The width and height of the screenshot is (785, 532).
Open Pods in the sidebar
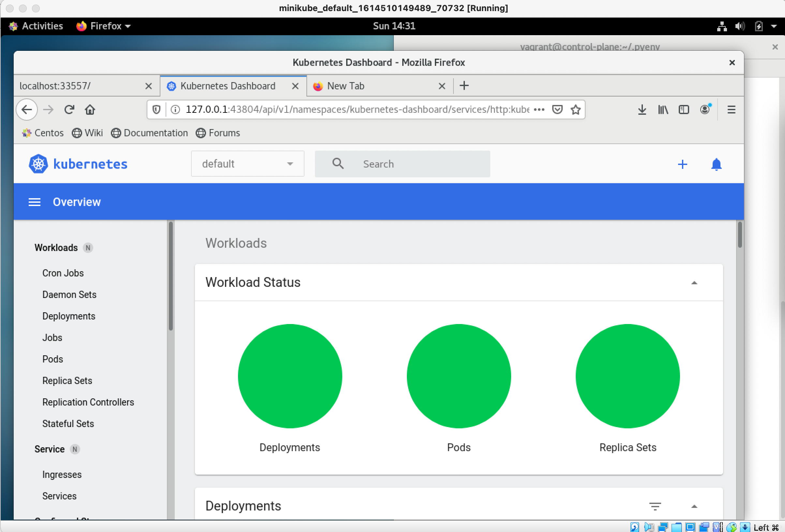[x=53, y=359]
